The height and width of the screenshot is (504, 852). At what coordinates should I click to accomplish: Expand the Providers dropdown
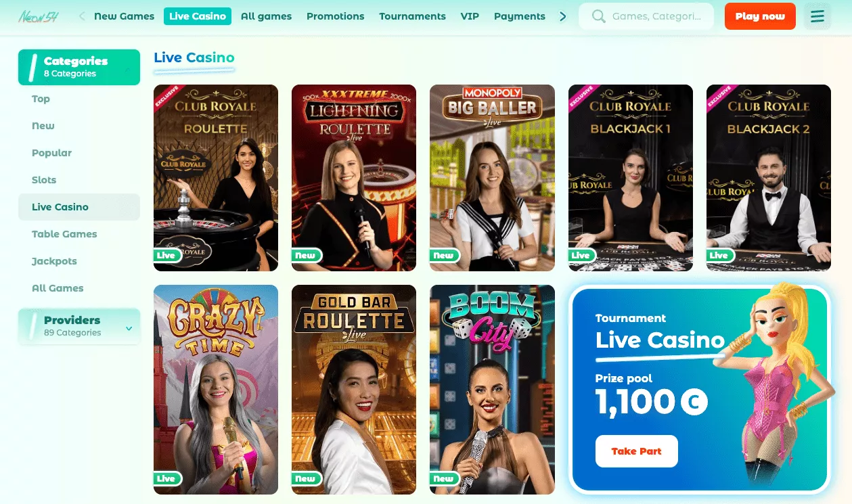[x=129, y=329]
